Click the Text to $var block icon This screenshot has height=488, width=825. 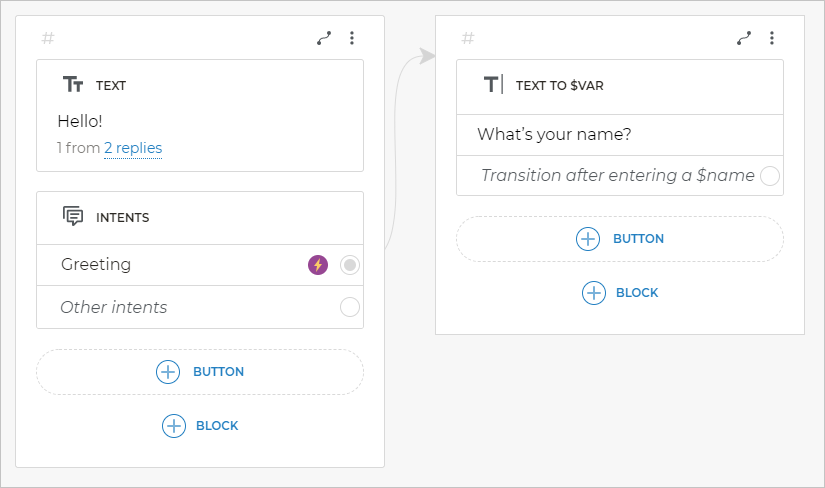tap(493, 85)
